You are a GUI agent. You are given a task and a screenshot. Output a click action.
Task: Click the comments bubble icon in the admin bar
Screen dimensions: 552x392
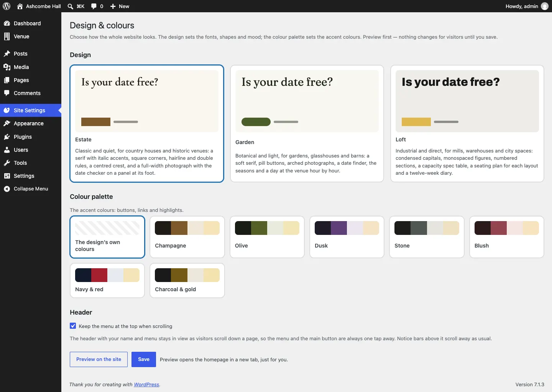[94, 6]
